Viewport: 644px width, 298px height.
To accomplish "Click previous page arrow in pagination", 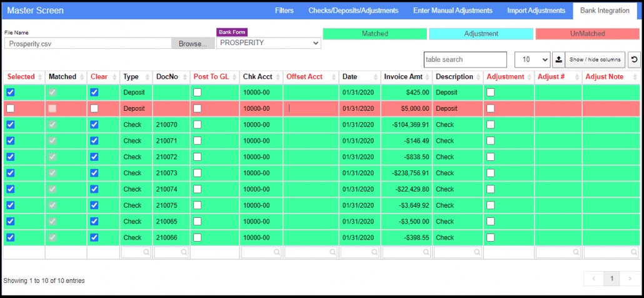I will (x=593, y=278).
